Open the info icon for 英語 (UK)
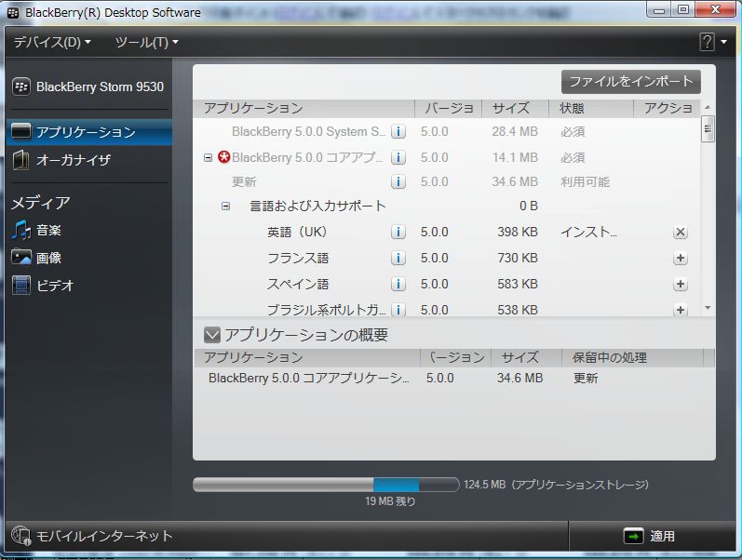Image resolution: width=742 pixels, height=560 pixels. 398,232
